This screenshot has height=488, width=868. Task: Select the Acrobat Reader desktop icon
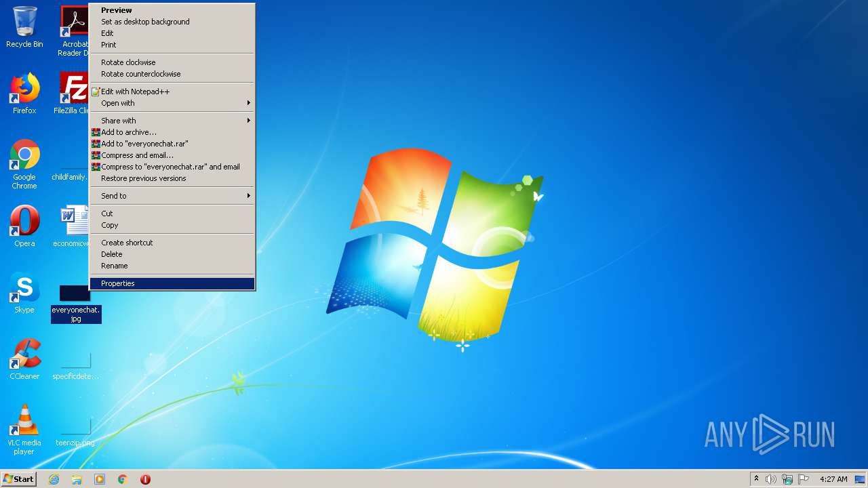click(75, 31)
